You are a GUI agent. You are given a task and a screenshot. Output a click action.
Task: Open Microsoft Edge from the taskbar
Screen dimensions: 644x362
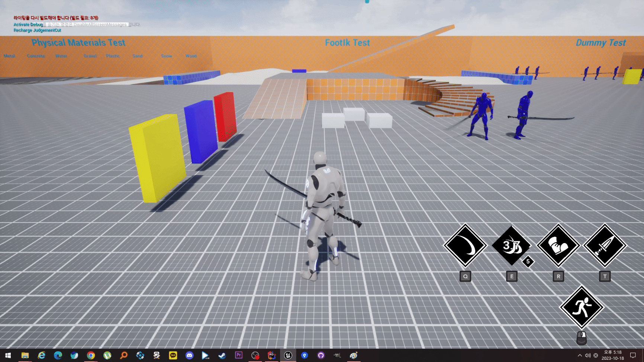[x=58, y=355]
